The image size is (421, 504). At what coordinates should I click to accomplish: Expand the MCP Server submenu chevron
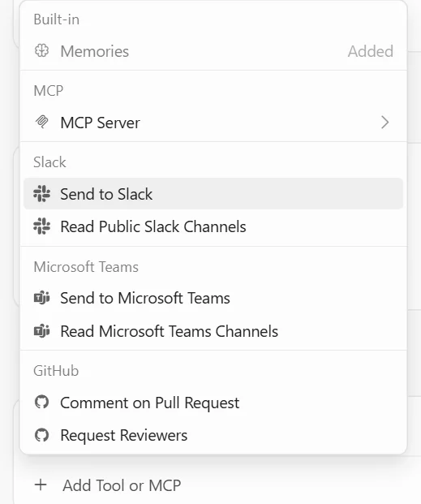click(385, 123)
